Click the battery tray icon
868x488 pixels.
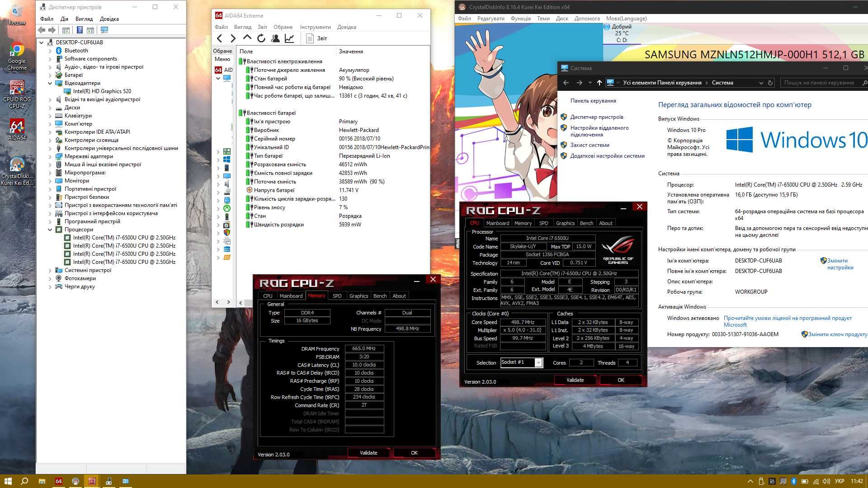click(805, 481)
